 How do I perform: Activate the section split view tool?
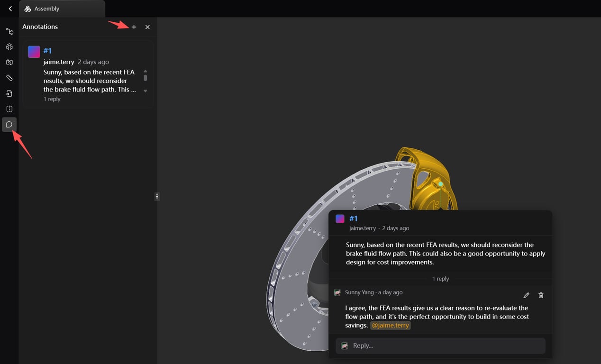(x=9, y=109)
